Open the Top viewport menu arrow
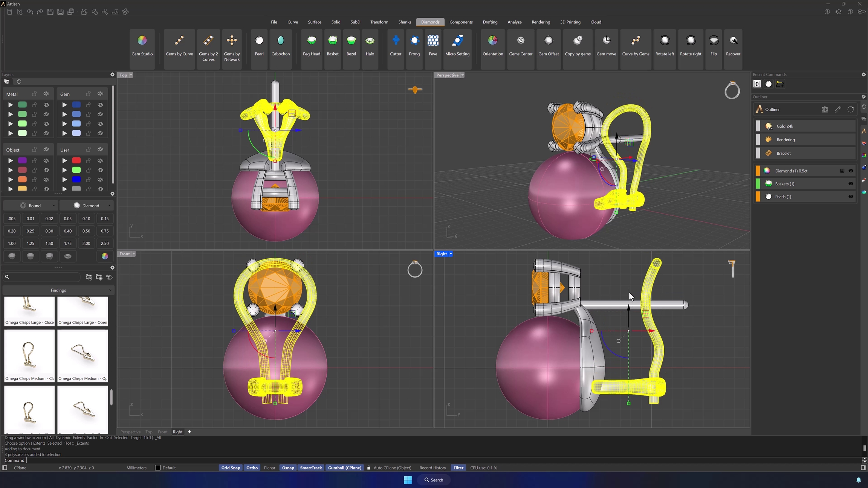This screenshot has height=488, width=868. (x=131, y=75)
